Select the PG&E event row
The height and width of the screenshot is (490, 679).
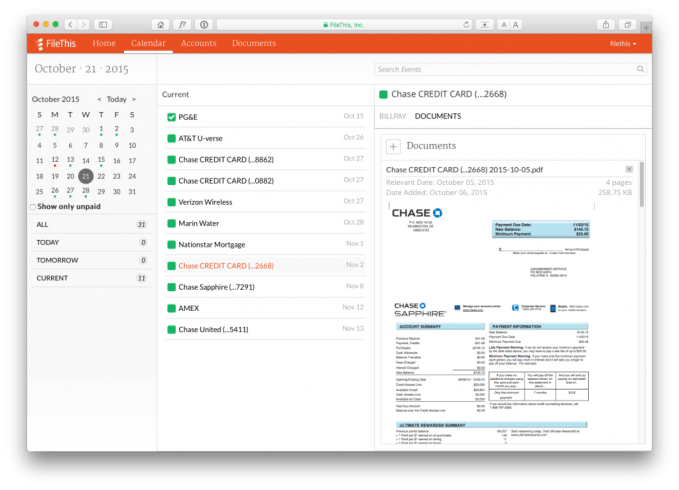tap(265, 117)
